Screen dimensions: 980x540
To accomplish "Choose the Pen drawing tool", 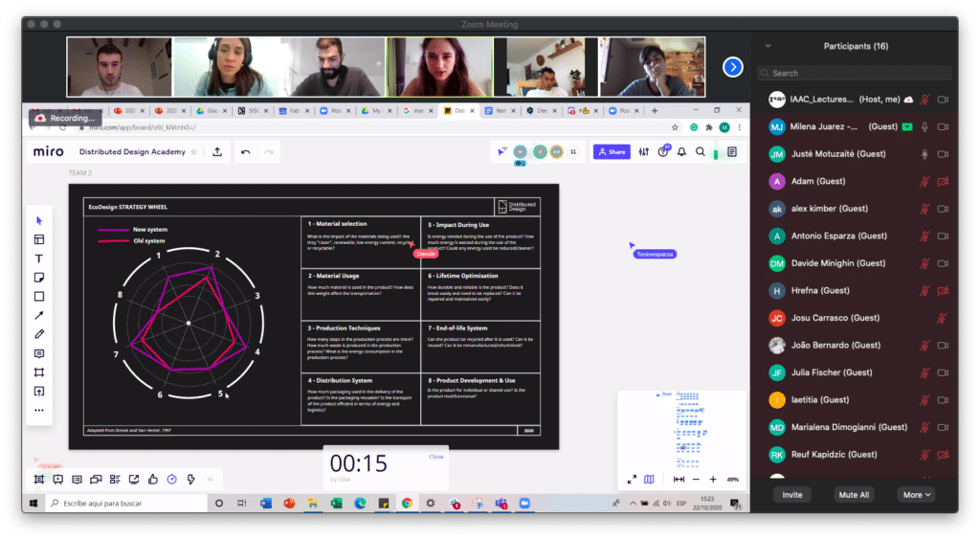I will [39, 334].
